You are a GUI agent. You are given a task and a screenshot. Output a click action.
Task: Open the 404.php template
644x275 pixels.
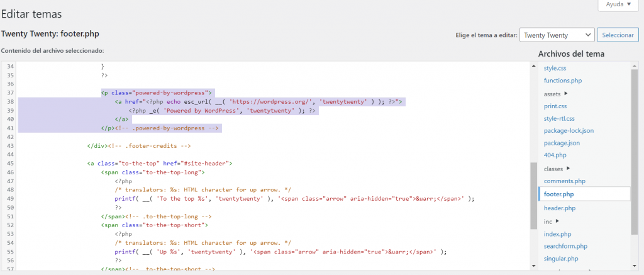click(x=555, y=155)
